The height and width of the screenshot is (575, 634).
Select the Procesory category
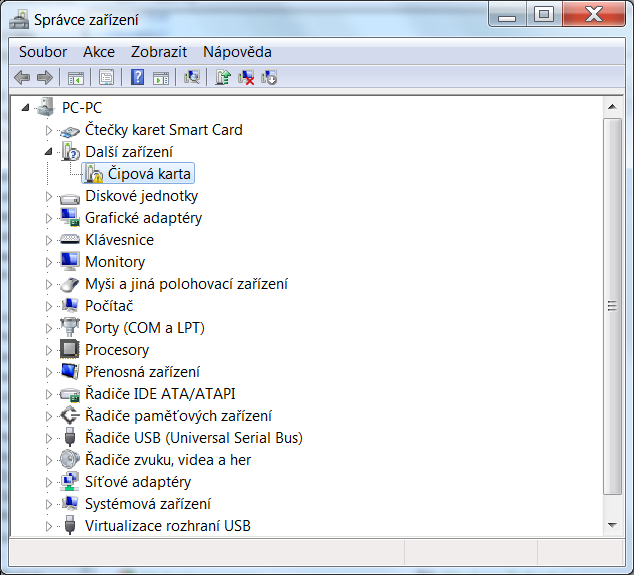pyautogui.click(x=117, y=350)
